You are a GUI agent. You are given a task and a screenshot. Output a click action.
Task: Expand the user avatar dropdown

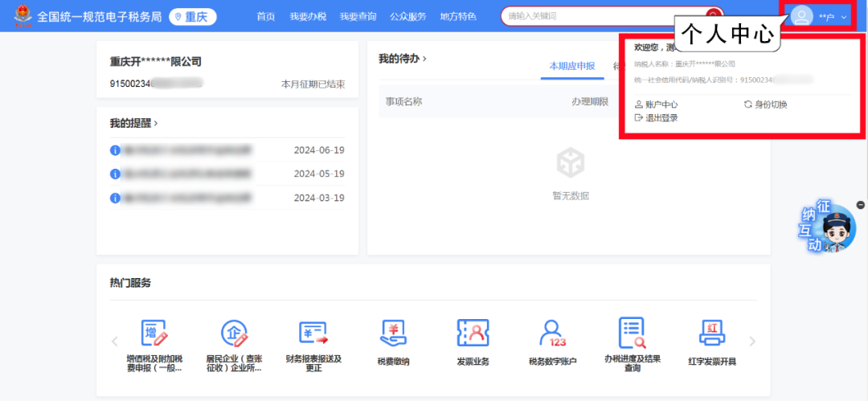coord(818,16)
